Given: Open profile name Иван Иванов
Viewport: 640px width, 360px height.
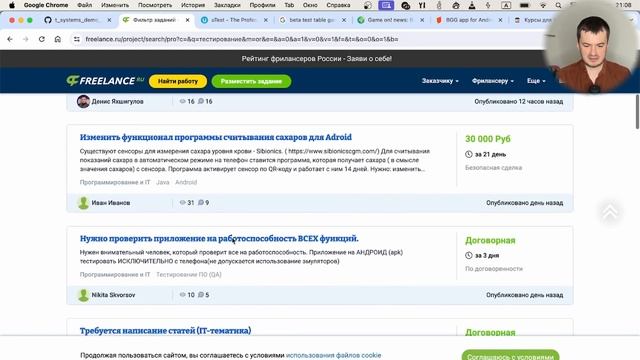Looking at the screenshot, I should coord(111,203).
